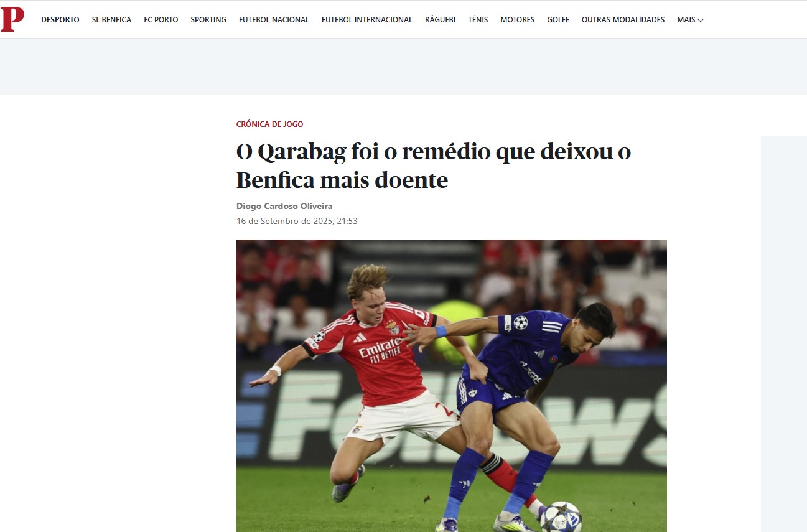Image resolution: width=807 pixels, height=532 pixels.
Task: Click the right sidebar ad panel
Action: pyautogui.click(x=784, y=334)
